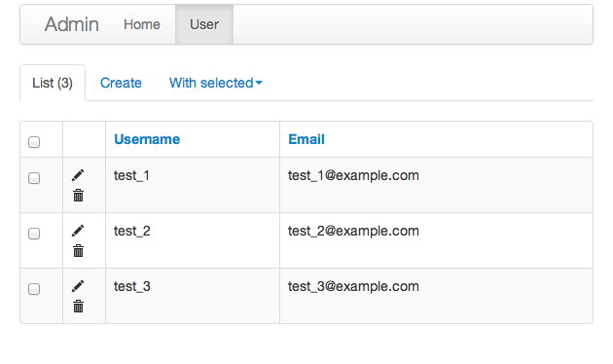This screenshot has height=364, width=613.
Task: Edit the test_2 user with pencil icon
Action: click(78, 231)
